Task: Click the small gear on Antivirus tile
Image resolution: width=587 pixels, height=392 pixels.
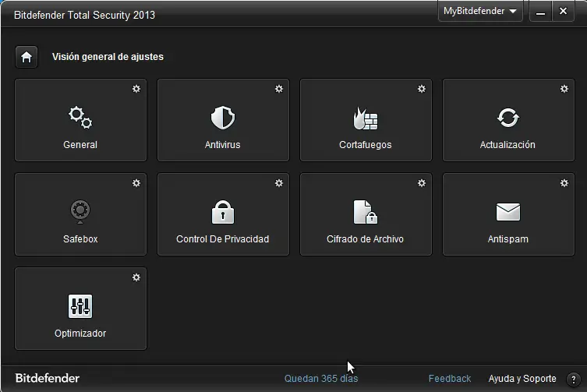Action: coord(279,89)
